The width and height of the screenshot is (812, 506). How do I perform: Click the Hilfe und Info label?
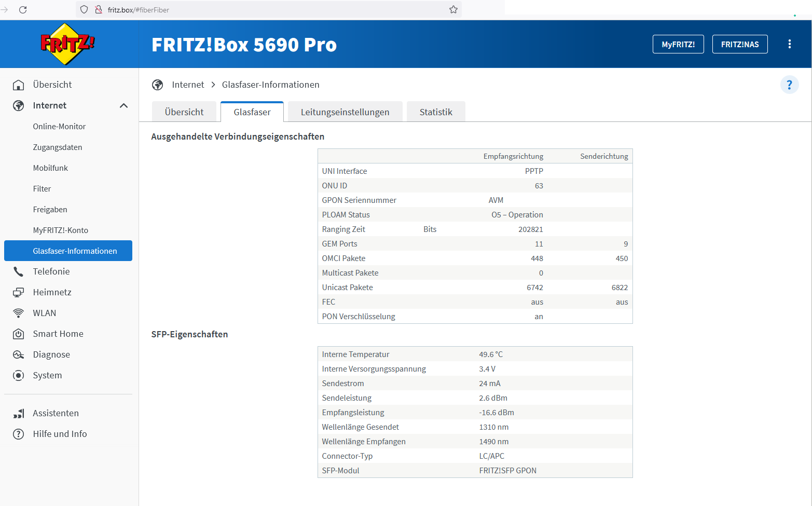coord(60,434)
